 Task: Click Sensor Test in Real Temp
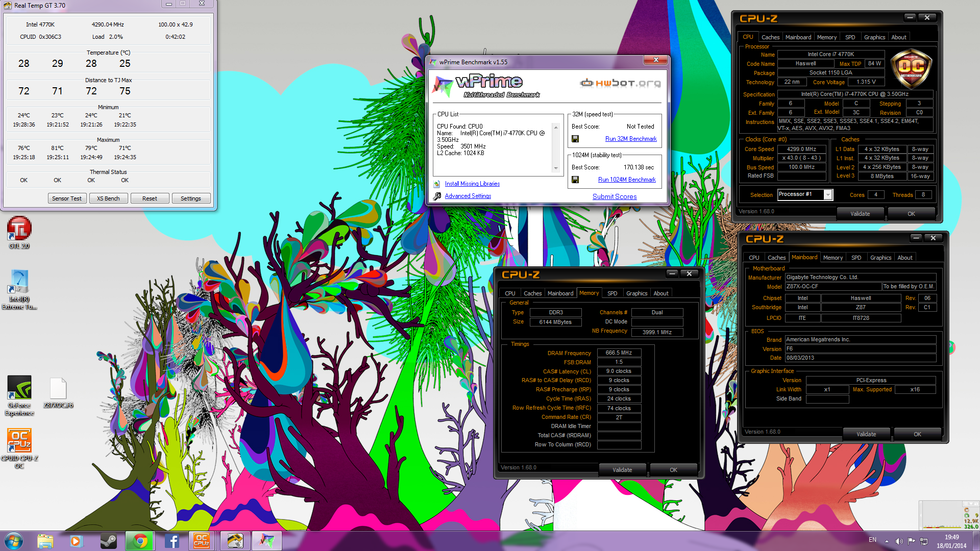(67, 198)
